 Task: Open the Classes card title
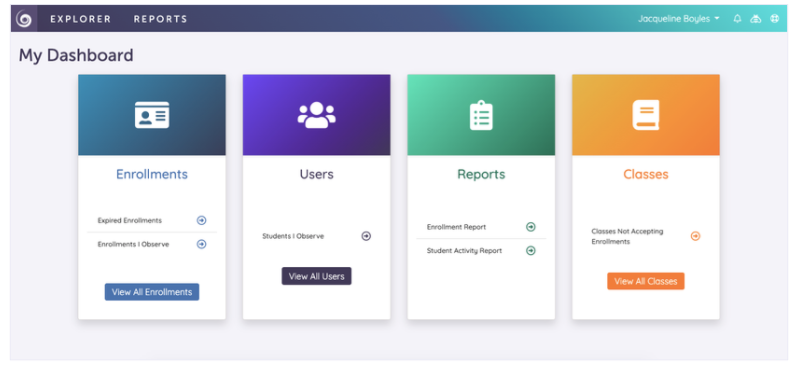click(646, 174)
